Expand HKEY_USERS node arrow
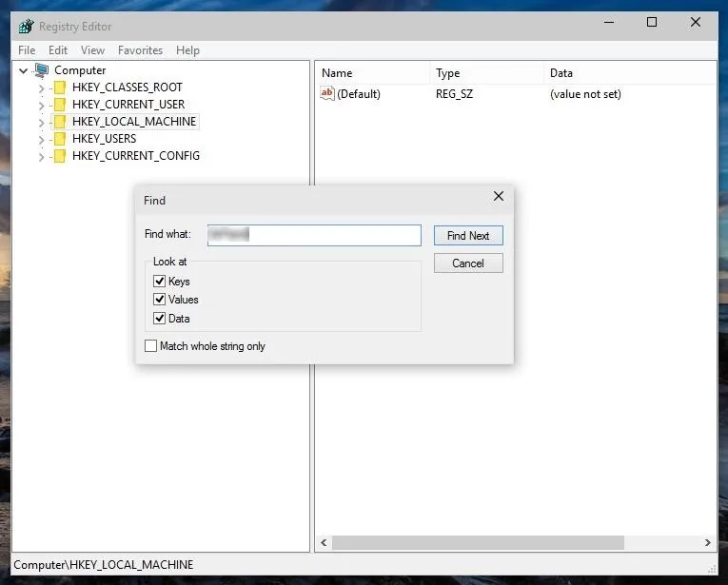The width and height of the screenshot is (728, 585). [x=41, y=140]
